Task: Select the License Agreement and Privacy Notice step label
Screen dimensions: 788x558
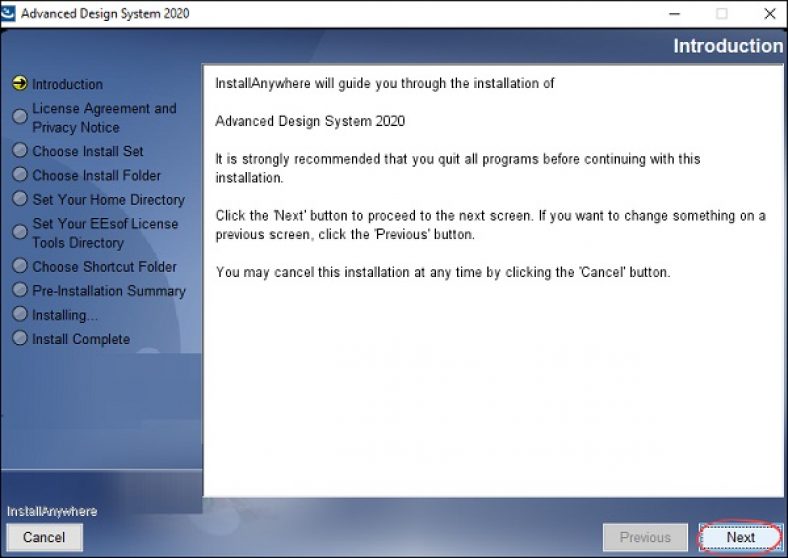Action: click(104, 118)
